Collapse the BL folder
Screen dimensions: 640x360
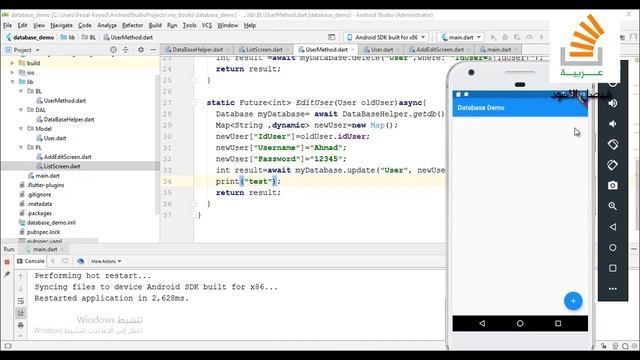click(x=21, y=91)
